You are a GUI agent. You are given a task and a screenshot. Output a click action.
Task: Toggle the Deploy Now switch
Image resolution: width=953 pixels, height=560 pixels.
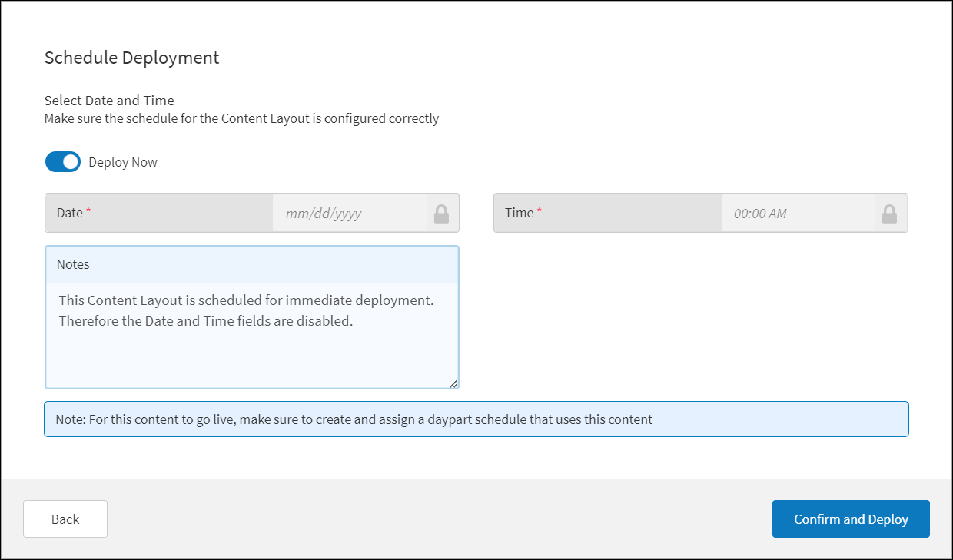(x=62, y=162)
